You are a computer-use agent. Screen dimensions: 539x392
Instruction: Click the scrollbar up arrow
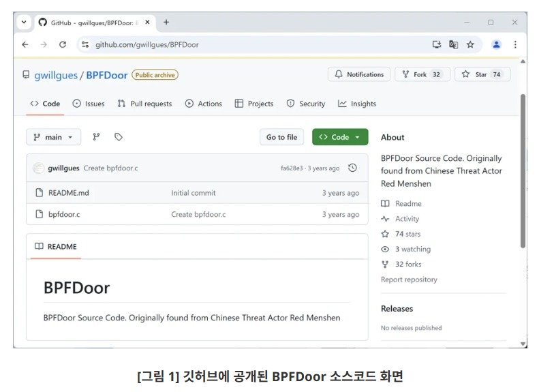523,61
